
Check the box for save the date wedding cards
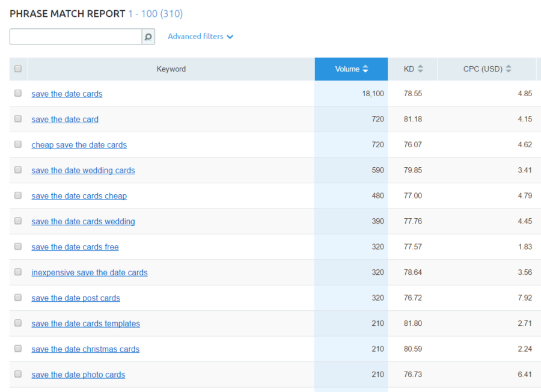click(x=18, y=170)
